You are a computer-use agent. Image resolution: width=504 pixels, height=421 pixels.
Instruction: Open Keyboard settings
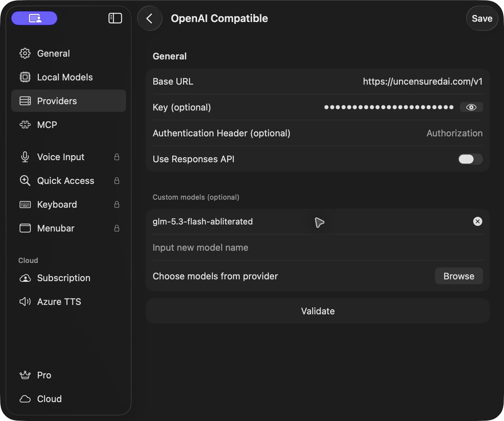point(69,205)
